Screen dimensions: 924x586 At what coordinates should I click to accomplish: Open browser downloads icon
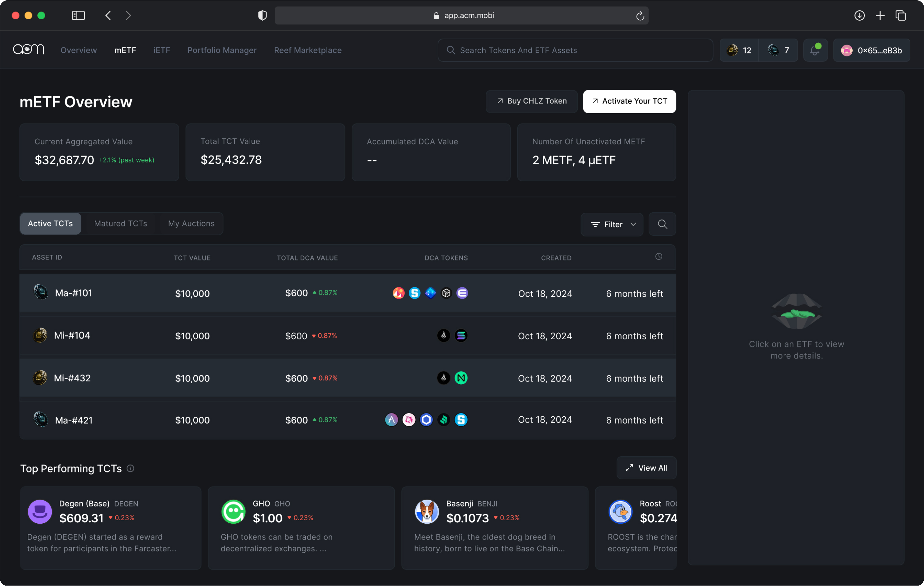pos(859,15)
